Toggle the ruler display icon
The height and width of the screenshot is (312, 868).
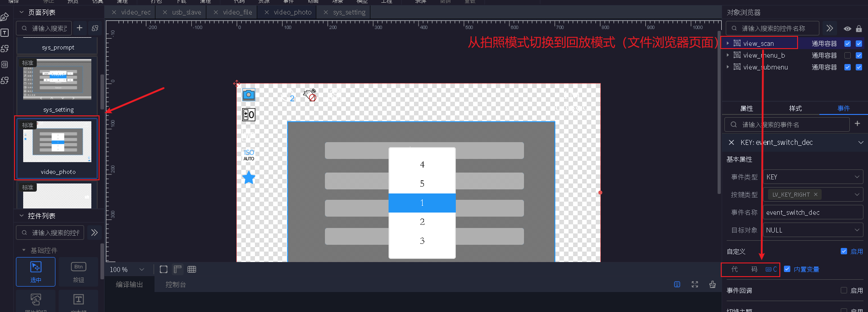click(178, 269)
